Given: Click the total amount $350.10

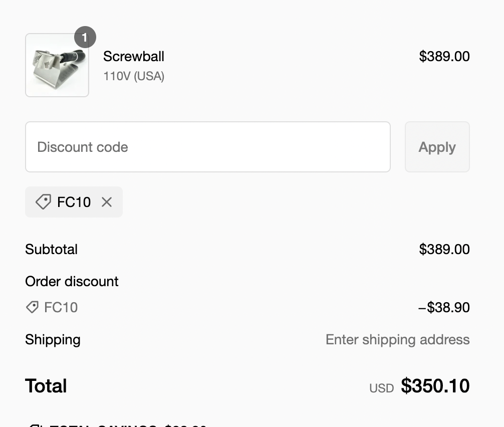Looking at the screenshot, I should click(x=435, y=386).
